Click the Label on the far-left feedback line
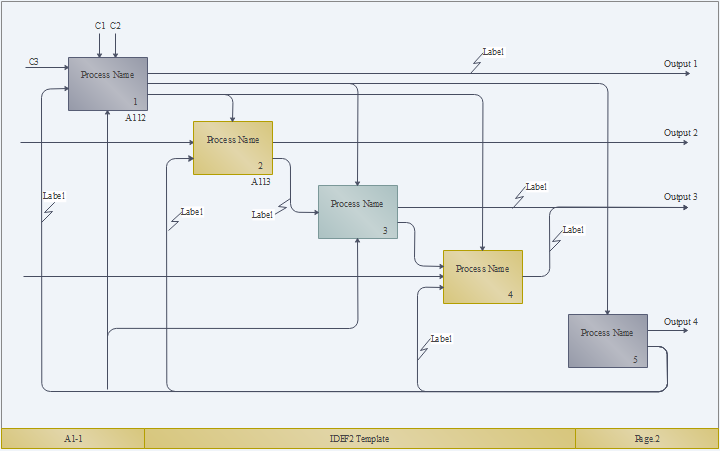The height and width of the screenshot is (451, 720). tap(54, 196)
